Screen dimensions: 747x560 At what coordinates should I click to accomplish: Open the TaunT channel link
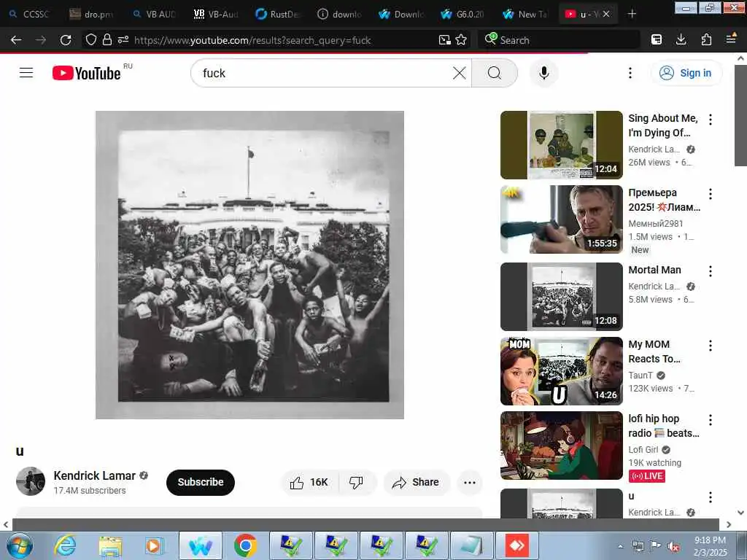tap(640, 376)
